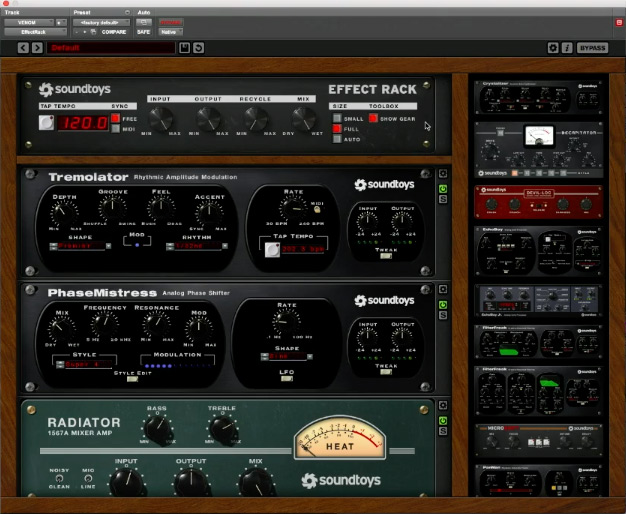The width and height of the screenshot is (626, 514).
Task: Select the Decapitator thumbnail in gear list
Action: coord(539,150)
